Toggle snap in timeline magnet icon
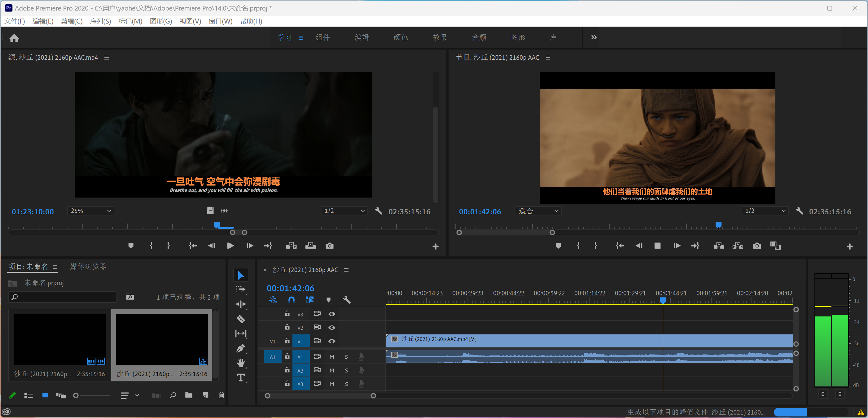 coord(292,299)
